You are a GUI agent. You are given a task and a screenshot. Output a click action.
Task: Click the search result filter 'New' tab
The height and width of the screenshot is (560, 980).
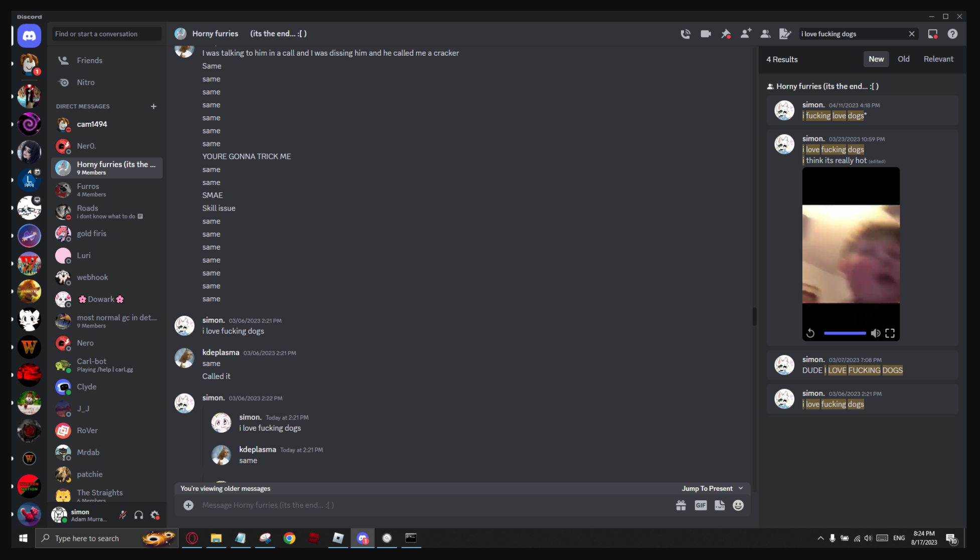[x=875, y=59]
